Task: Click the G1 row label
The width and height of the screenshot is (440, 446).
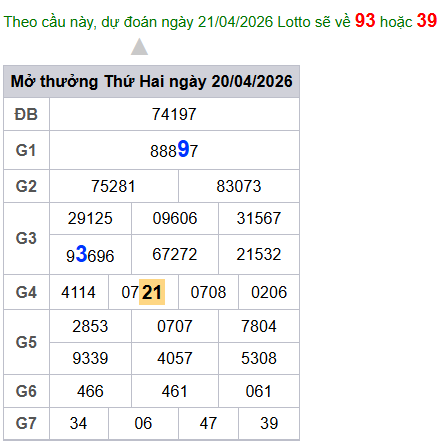Action: click(x=26, y=150)
